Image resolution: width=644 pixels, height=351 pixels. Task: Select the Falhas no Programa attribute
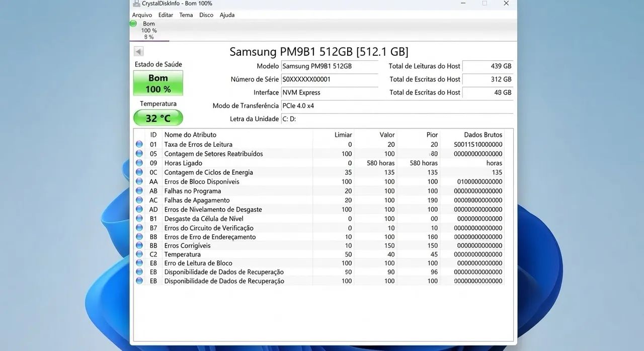[192, 191]
